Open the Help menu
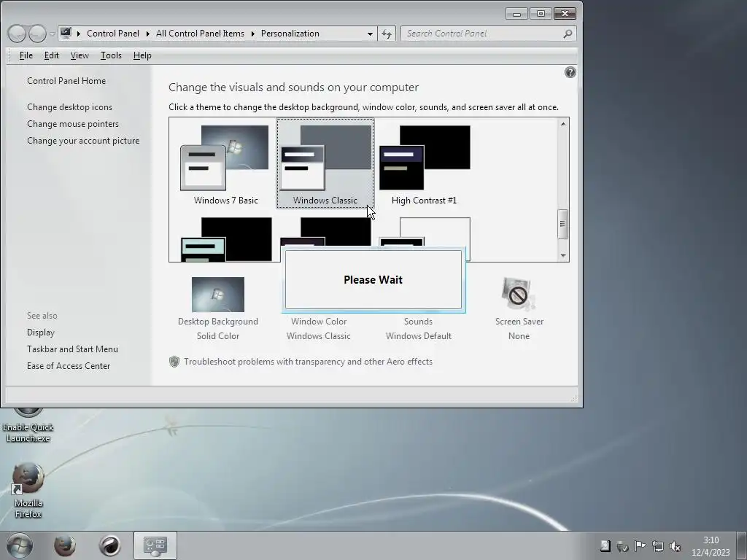This screenshot has width=747, height=560. pos(142,55)
